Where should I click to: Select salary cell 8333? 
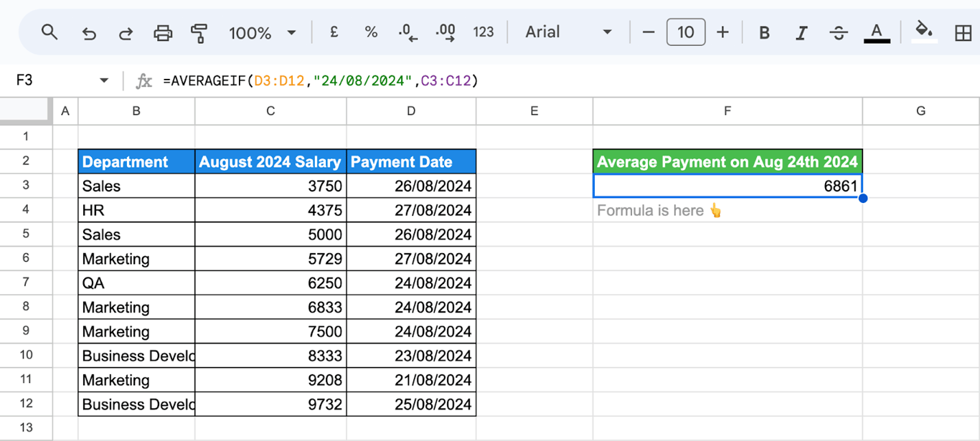pyautogui.click(x=270, y=356)
